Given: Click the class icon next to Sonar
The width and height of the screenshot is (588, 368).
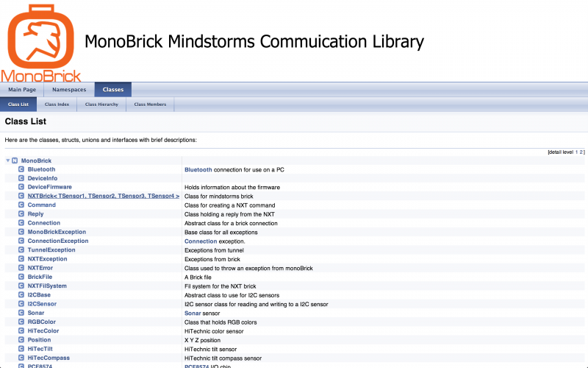Looking at the screenshot, I should (21, 313).
